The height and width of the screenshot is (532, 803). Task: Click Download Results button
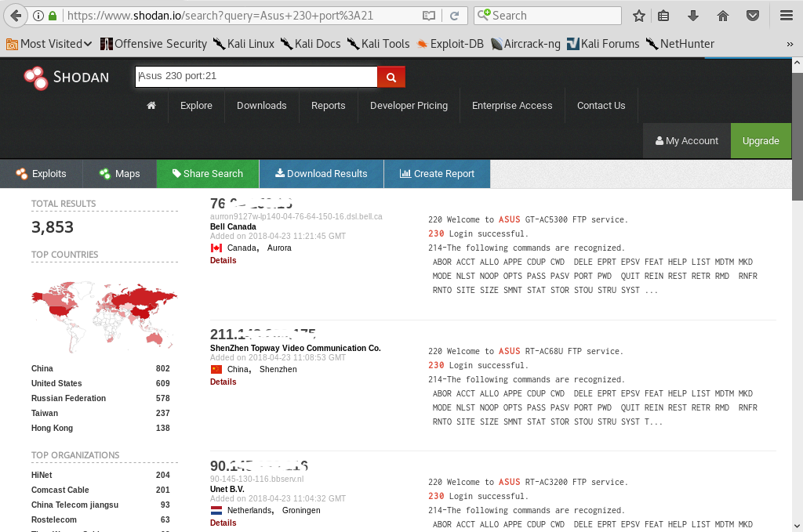click(322, 174)
